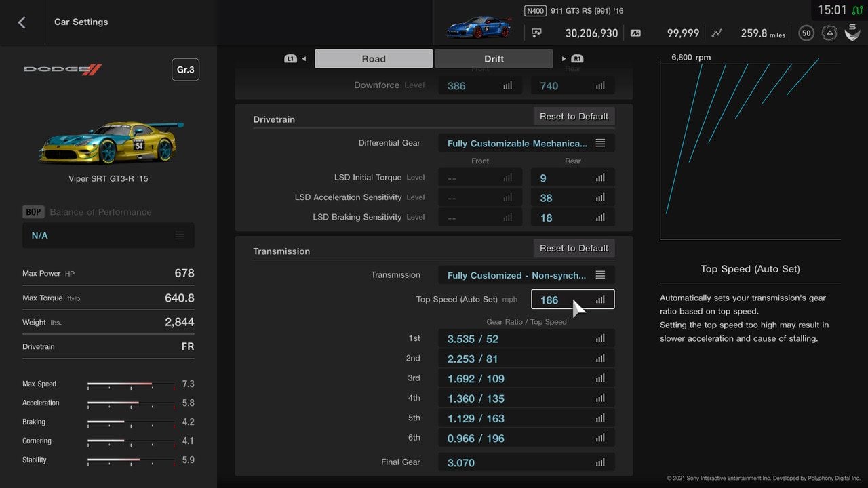The width and height of the screenshot is (868, 488).
Task: Adjust 5th gear ratio 1.129
Action: 526,418
